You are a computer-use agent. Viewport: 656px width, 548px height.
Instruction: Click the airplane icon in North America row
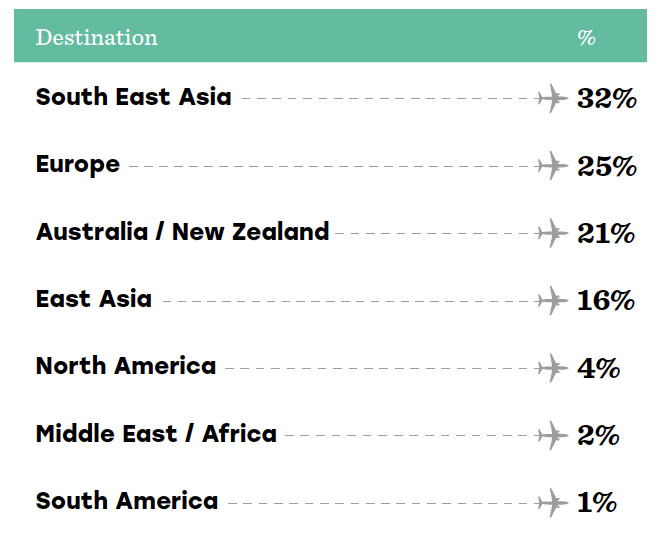[551, 368]
